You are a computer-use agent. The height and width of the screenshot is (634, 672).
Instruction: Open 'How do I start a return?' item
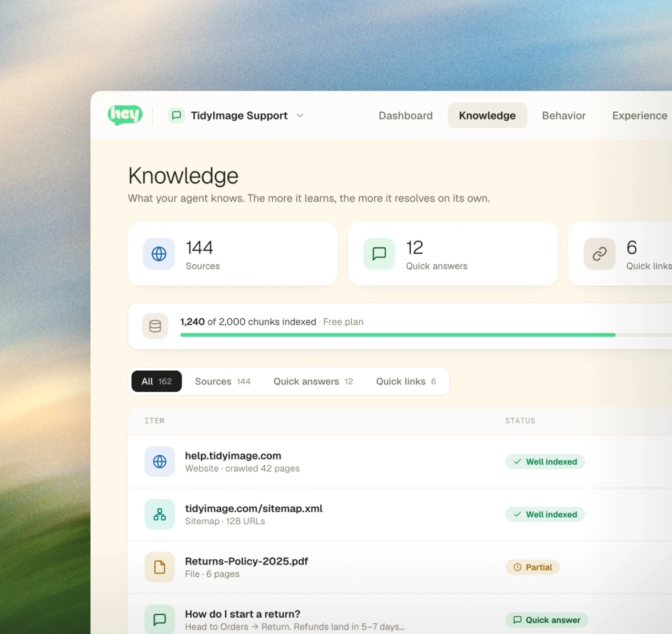click(400, 614)
